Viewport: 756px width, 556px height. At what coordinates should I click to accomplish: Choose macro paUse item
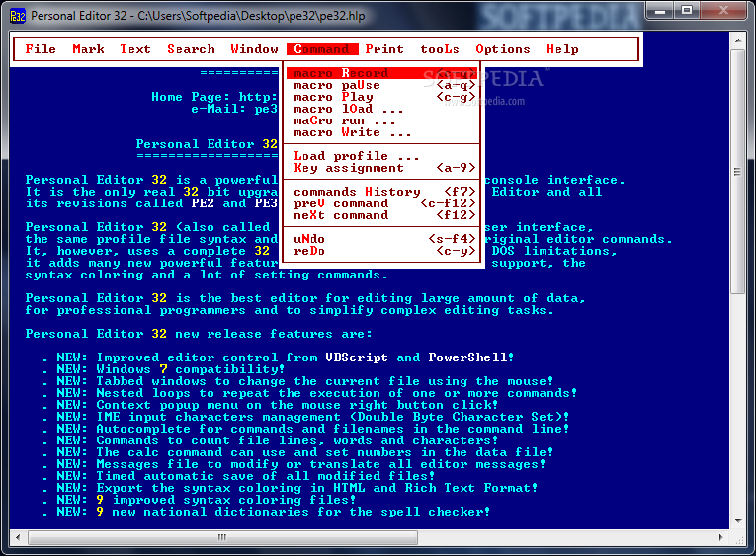tap(381, 85)
